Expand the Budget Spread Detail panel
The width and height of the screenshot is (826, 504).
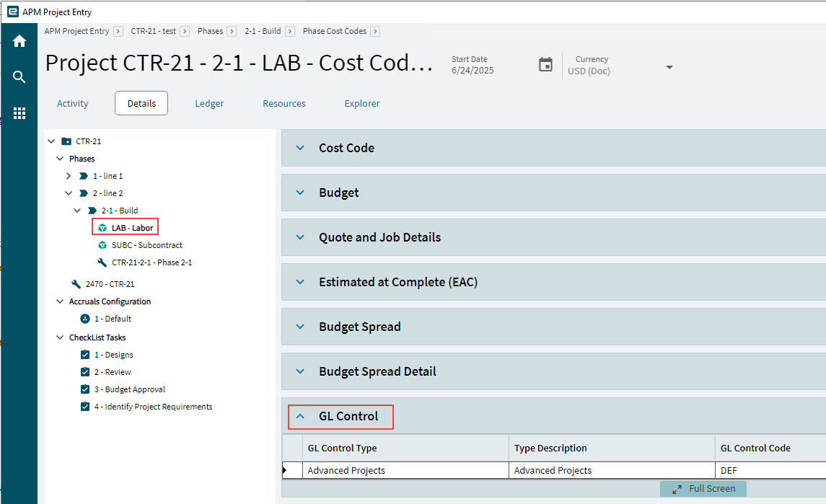pos(300,371)
